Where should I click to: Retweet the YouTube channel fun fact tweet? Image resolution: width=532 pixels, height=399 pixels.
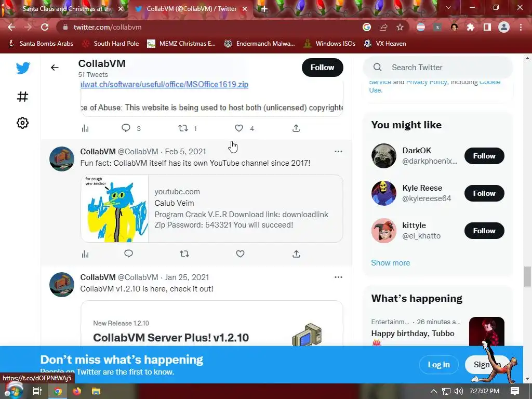(x=184, y=254)
